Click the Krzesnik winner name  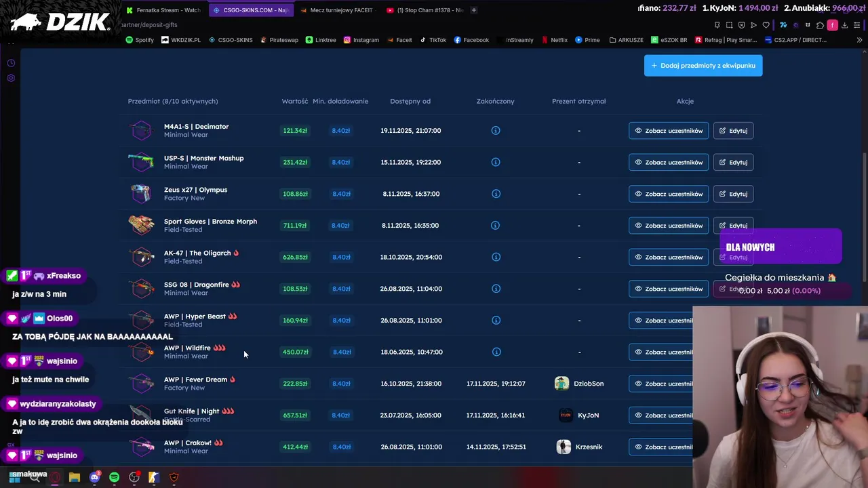(589, 447)
